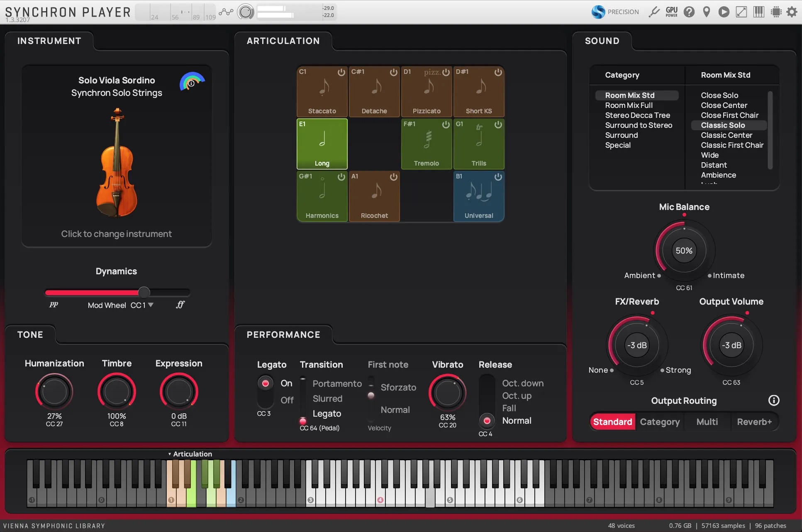Click the velocity curve icon in header
Screen dimensions: 802x532
coord(226,12)
